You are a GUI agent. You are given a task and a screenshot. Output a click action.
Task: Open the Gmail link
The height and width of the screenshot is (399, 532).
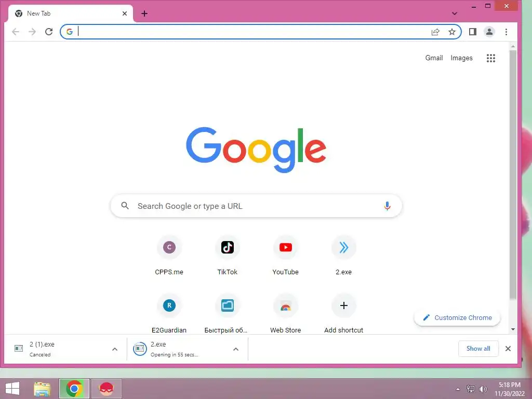pos(434,58)
